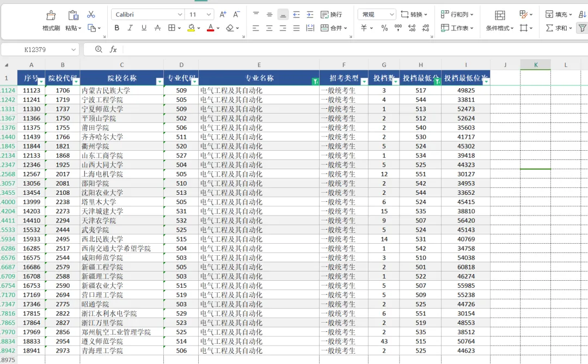Open active filter on 专业名称 column
This screenshot has height=364, width=588.
(315, 82)
